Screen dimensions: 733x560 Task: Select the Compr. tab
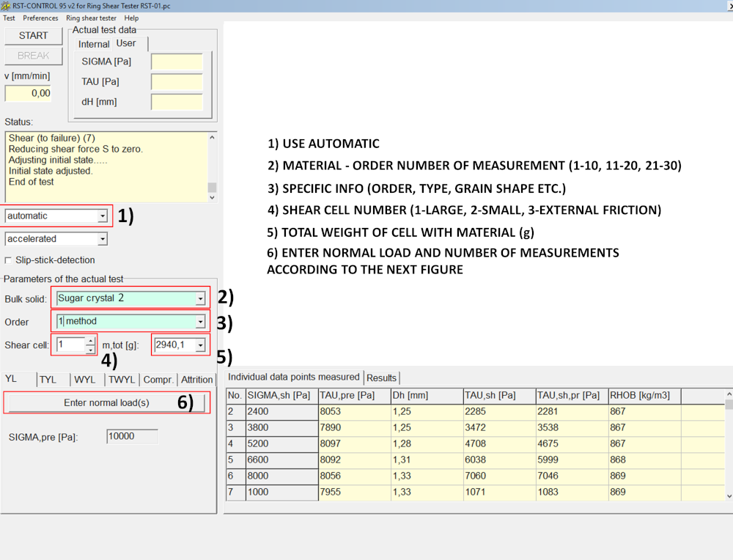tap(158, 380)
